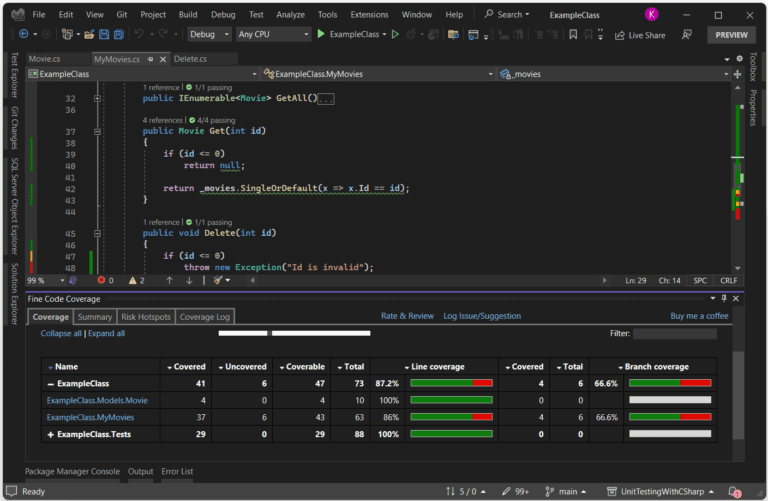Open the UnitTestingWithCSharp repository selector
The image size is (768, 501).
660,491
